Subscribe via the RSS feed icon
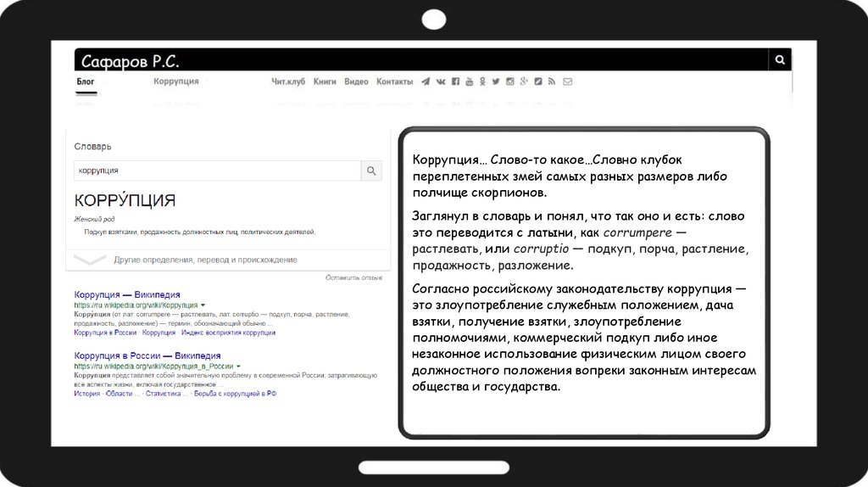Screen dimensions: 868x487 [552, 81]
